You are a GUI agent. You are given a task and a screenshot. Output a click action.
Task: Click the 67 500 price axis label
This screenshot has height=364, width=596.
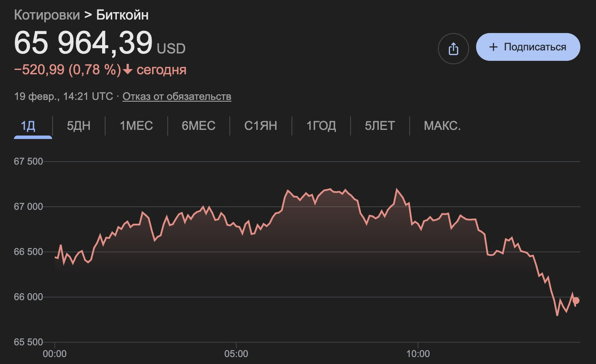pyautogui.click(x=29, y=161)
